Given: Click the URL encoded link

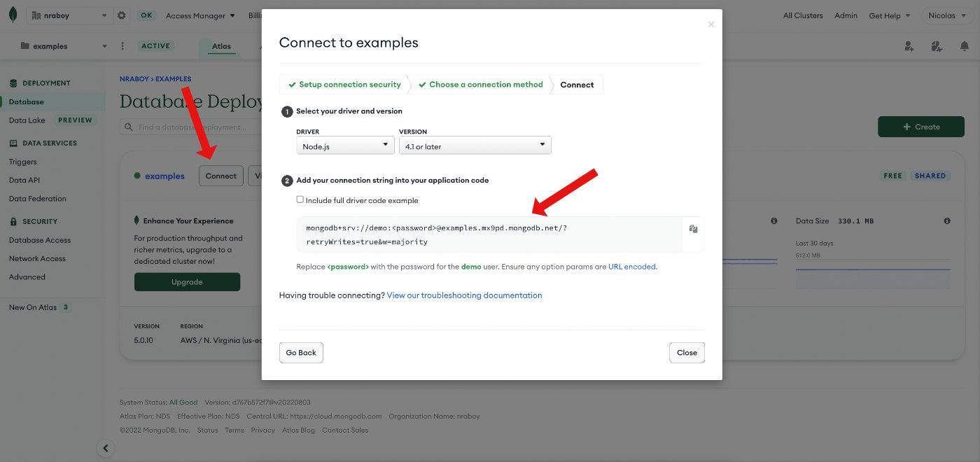Looking at the screenshot, I should (632, 267).
